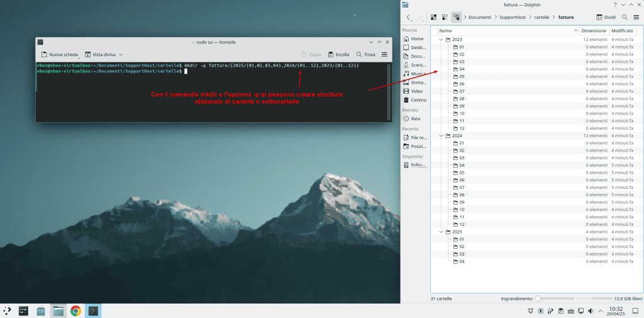Select kubuntu device in Dispositivi
This screenshot has height=318, width=644.
coord(414,164)
